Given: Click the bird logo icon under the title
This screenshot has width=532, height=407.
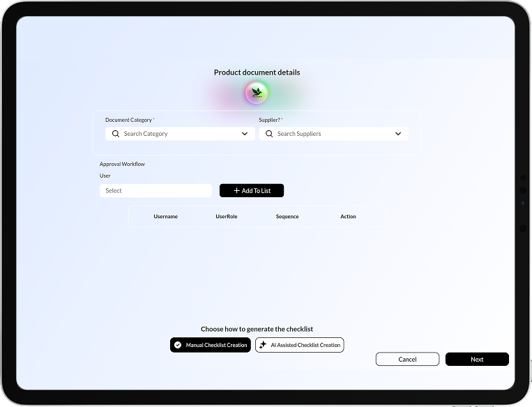Looking at the screenshot, I should 257,93.
